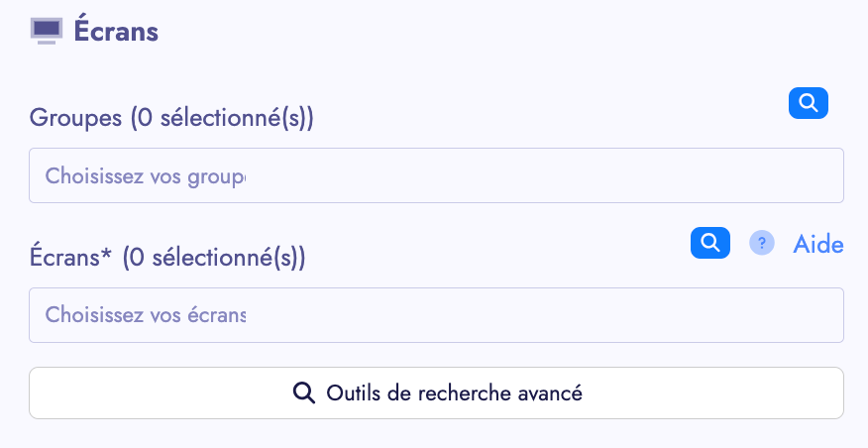Screen dimensions: 868x448
Task: Focus the groups placeholder text
Action: click(x=146, y=176)
